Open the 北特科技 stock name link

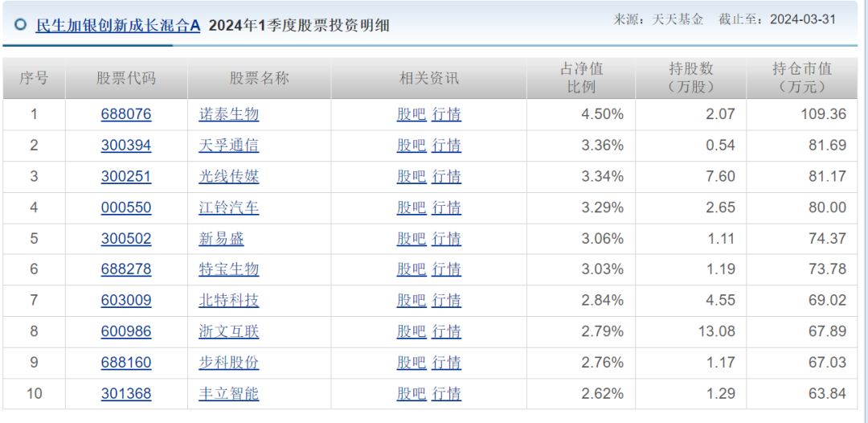tap(228, 301)
